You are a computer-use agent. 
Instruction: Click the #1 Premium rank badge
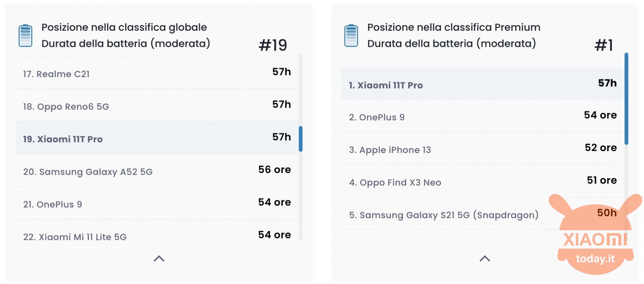coord(604,45)
